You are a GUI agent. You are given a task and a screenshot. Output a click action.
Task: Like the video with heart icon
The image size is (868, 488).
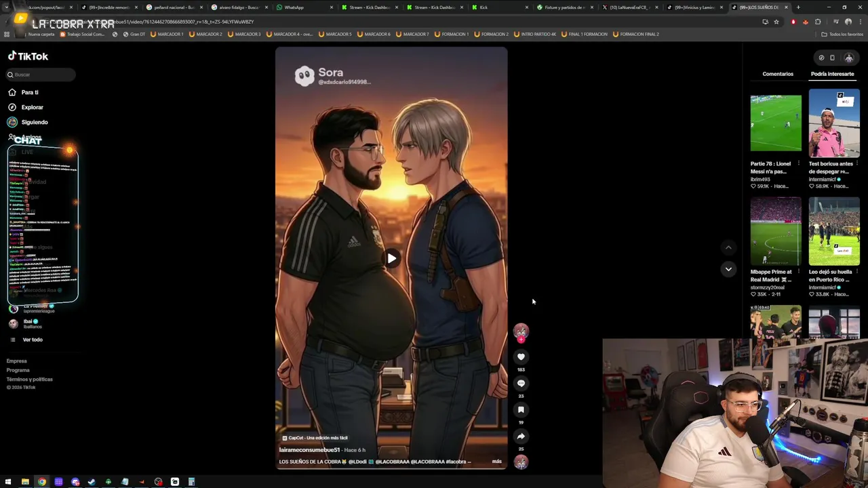tap(521, 357)
